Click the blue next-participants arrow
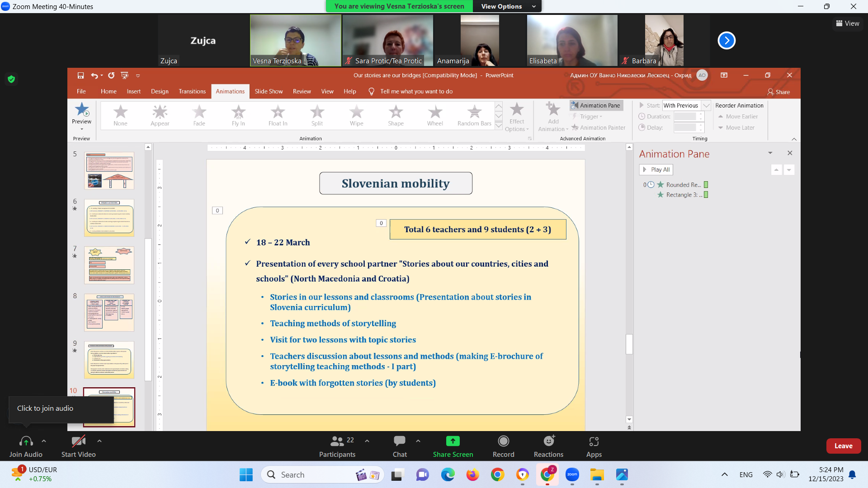Viewport: 868px width, 488px height. pos(726,41)
